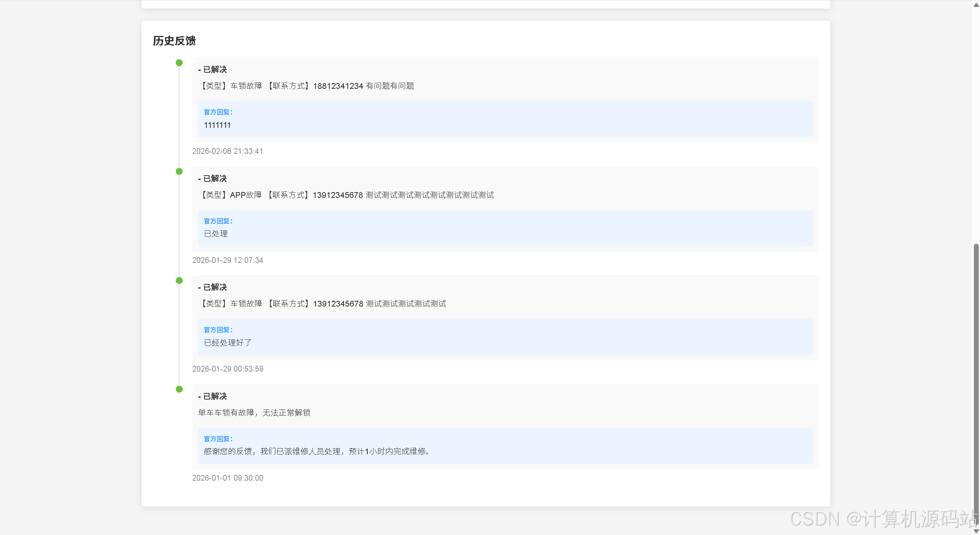Image resolution: width=980 pixels, height=535 pixels.
Task: Click the scrollbar up arrow
Action: 976,5
